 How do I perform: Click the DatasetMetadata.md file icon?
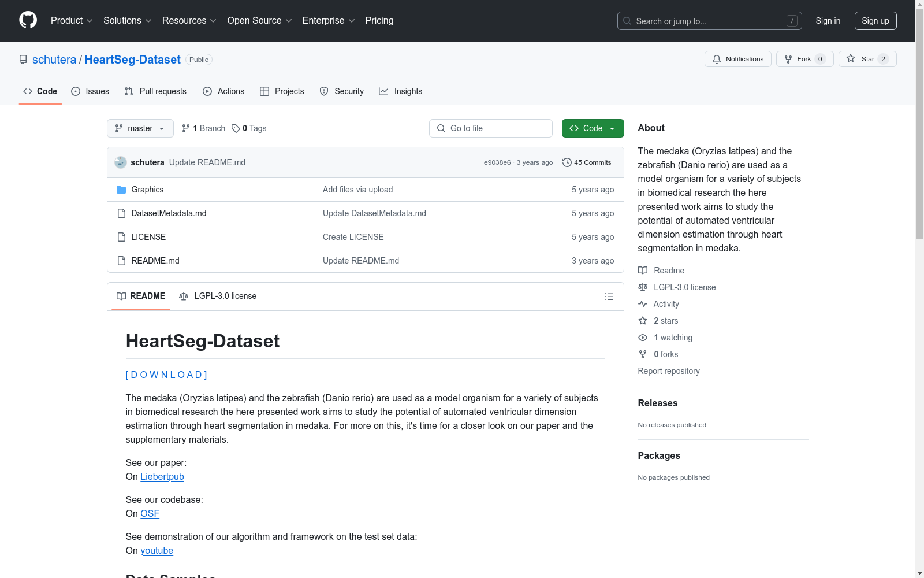[x=121, y=213]
